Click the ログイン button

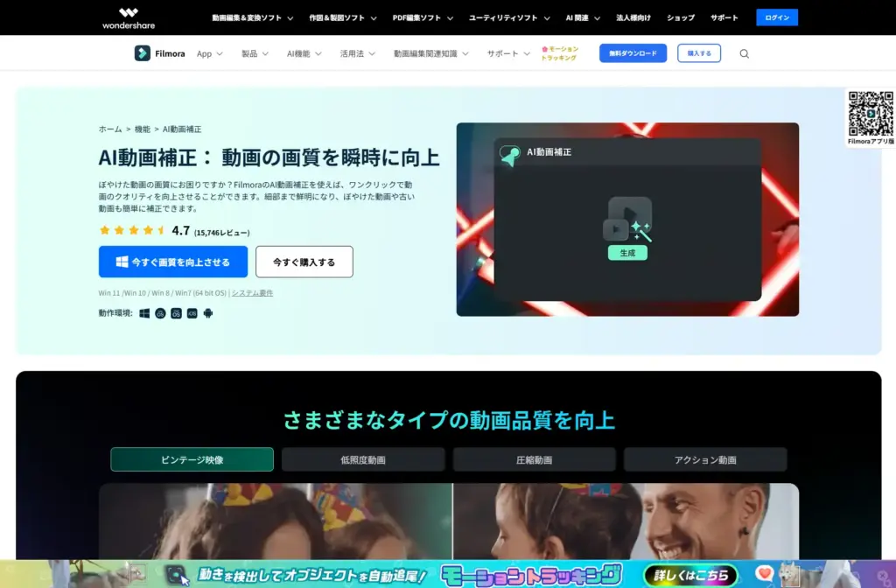777,17
